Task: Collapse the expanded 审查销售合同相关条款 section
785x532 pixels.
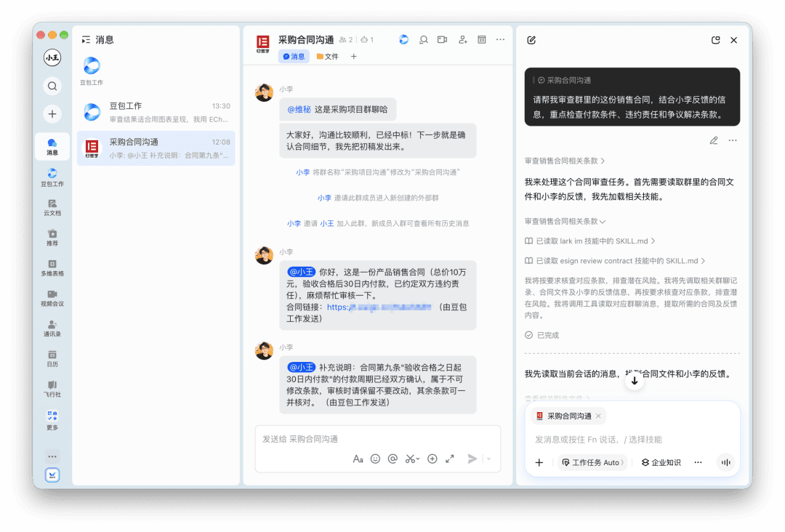Action: coord(565,221)
